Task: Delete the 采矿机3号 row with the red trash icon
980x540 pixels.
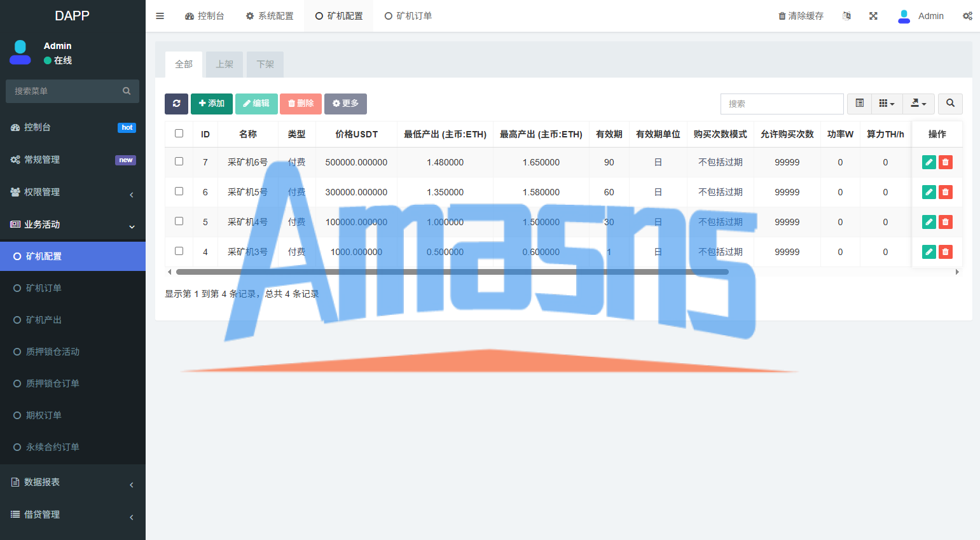Action: [x=946, y=252]
